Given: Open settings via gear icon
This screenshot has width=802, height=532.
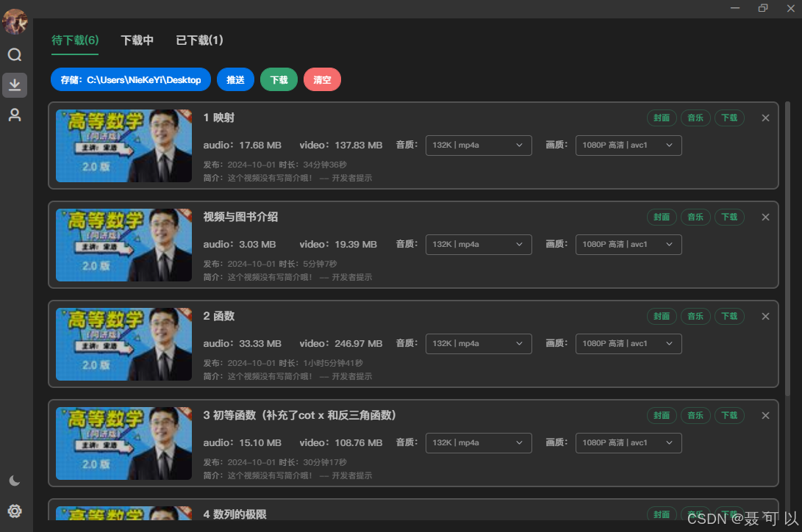Looking at the screenshot, I should tap(15, 511).
